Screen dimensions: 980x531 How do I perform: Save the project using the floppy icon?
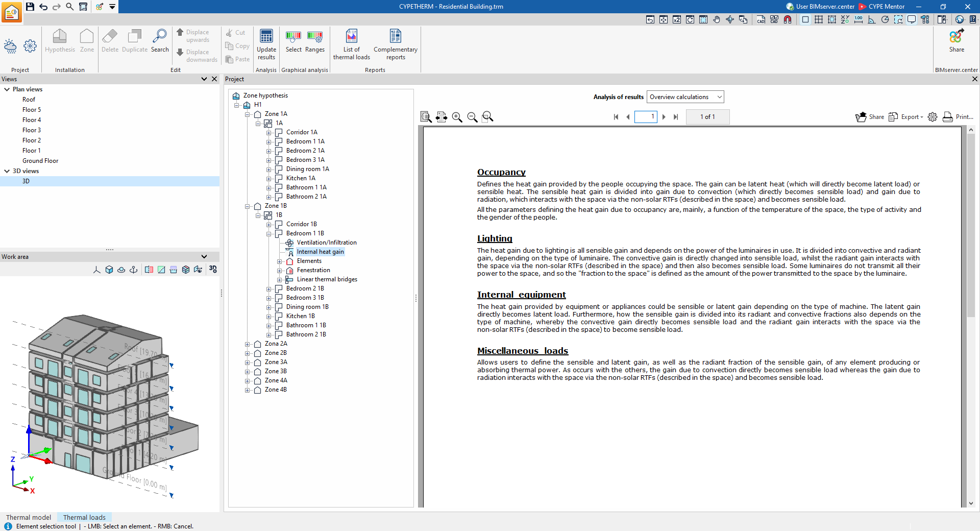point(30,7)
